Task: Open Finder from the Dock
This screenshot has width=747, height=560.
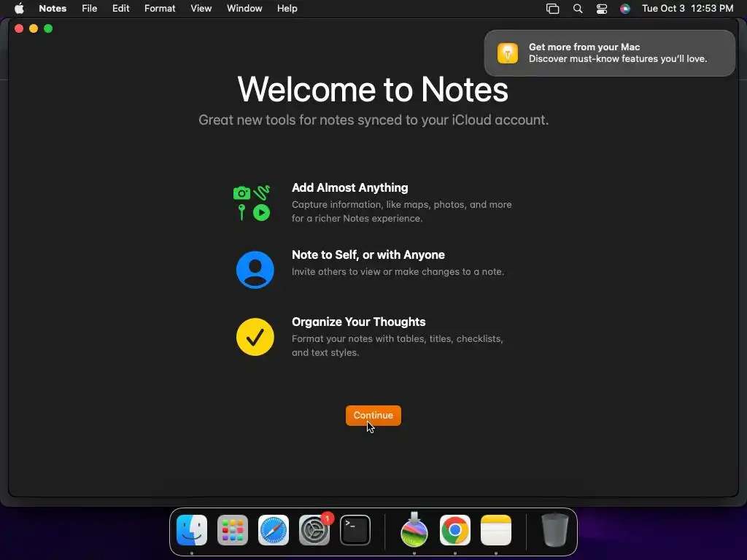Action: point(192,530)
